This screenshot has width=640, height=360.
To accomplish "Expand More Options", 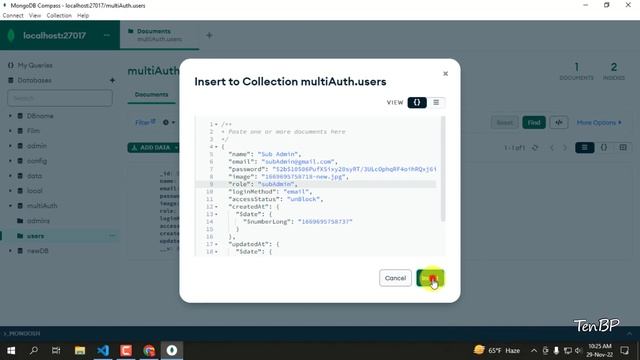I will (599, 122).
